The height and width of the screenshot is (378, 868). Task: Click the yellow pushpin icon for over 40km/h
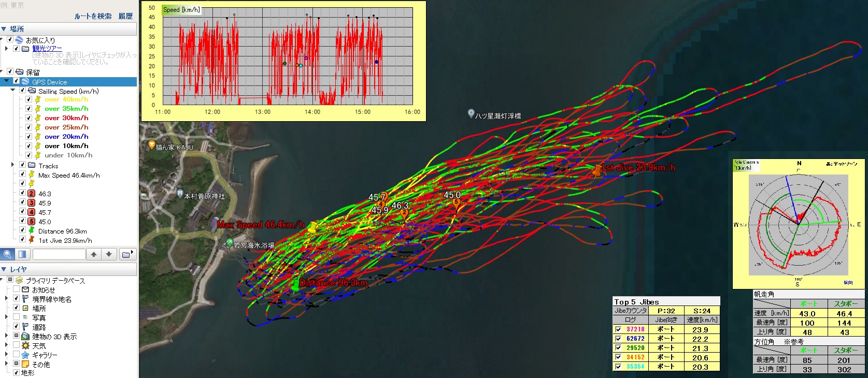click(38, 99)
